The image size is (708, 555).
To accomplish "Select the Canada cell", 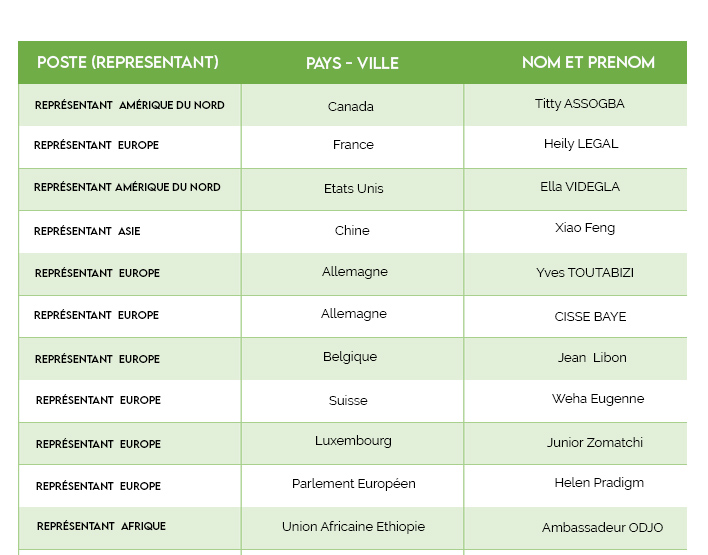I will [x=351, y=106].
